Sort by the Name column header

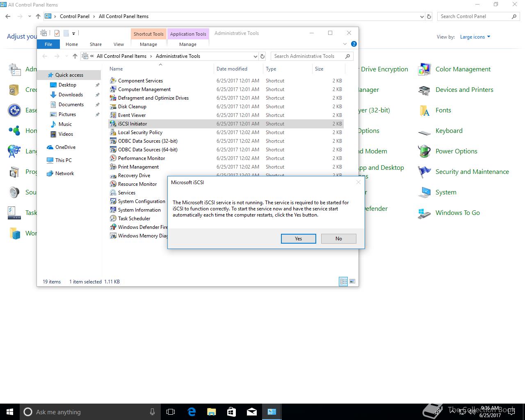coord(160,69)
